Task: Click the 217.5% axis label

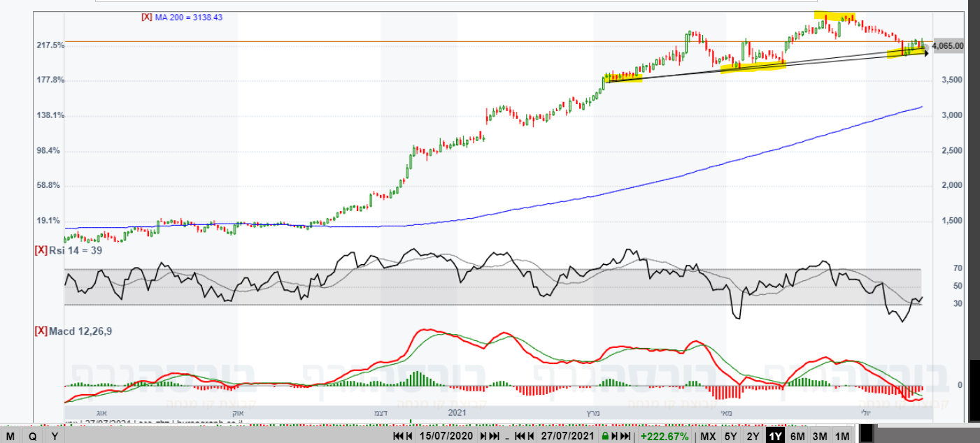Action: (x=50, y=45)
